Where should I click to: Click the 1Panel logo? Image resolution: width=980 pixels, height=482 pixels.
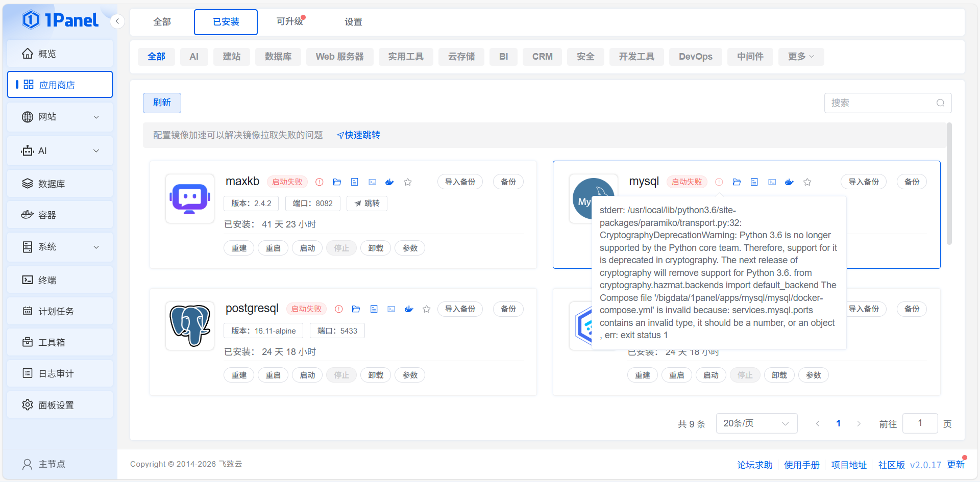coord(60,20)
